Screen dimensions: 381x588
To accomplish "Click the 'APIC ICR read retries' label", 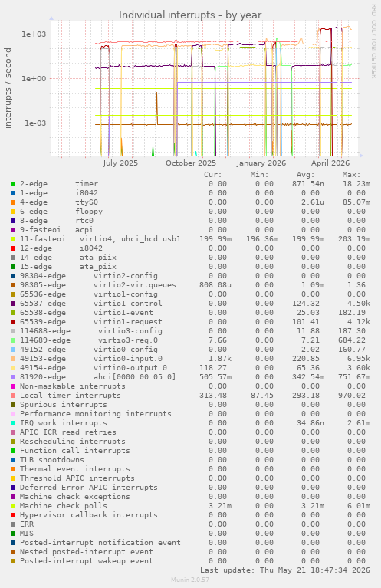I will [x=68, y=432].
